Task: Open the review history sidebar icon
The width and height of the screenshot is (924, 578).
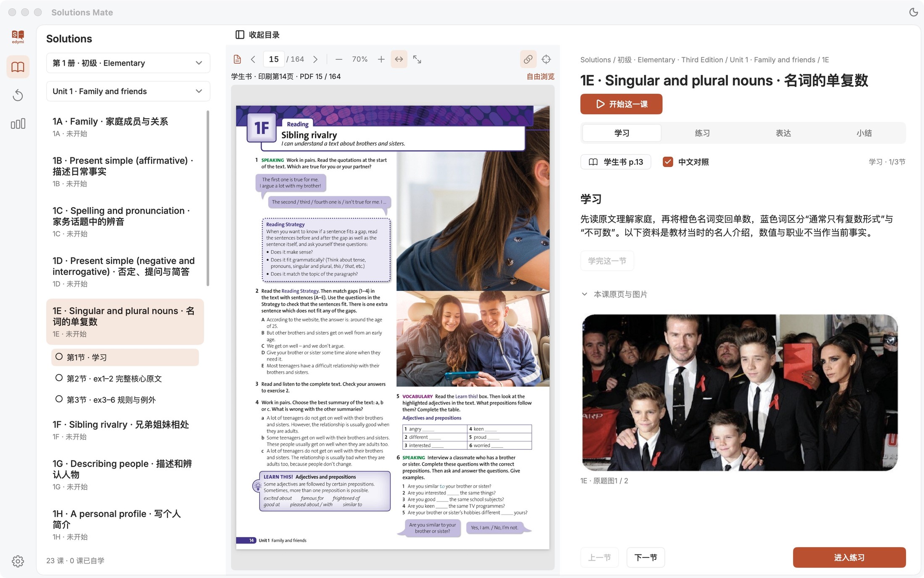Action: [x=18, y=95]
